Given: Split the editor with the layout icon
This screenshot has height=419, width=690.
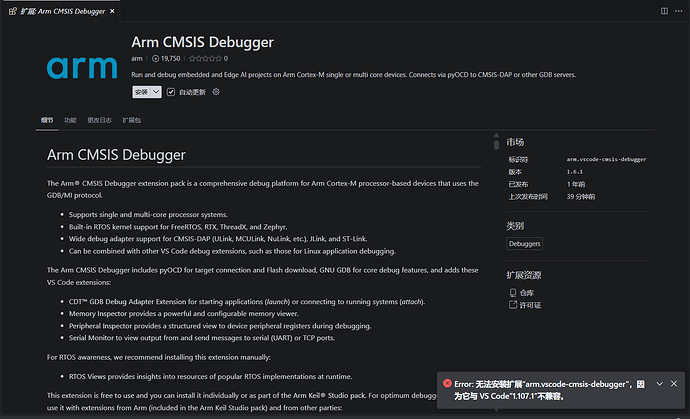Looking at the screenshot, I should coord(664,11).
